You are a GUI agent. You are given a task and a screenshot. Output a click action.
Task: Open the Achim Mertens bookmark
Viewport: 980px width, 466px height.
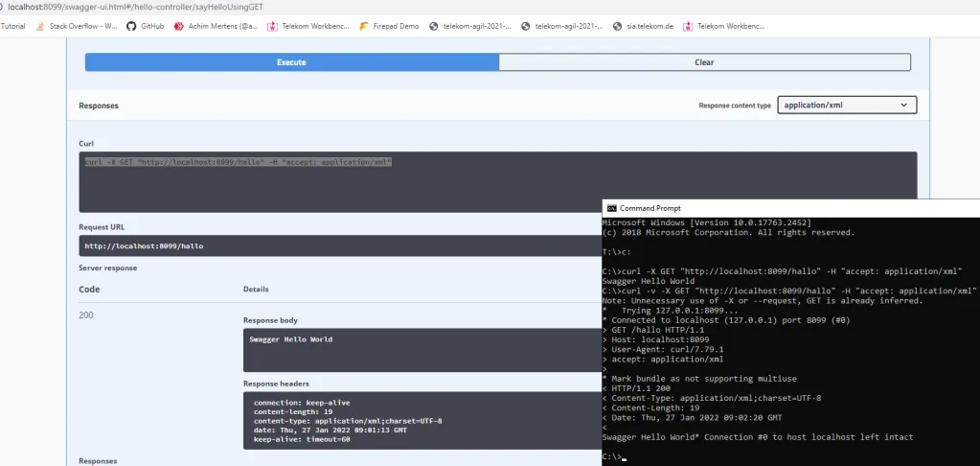tap(216, 26)
